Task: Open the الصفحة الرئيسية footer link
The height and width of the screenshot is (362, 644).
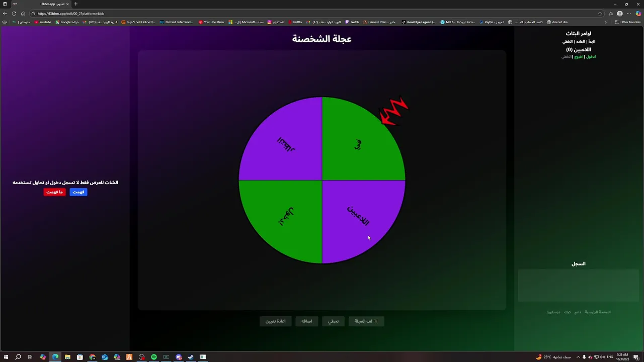Action: tap(598, 312)
